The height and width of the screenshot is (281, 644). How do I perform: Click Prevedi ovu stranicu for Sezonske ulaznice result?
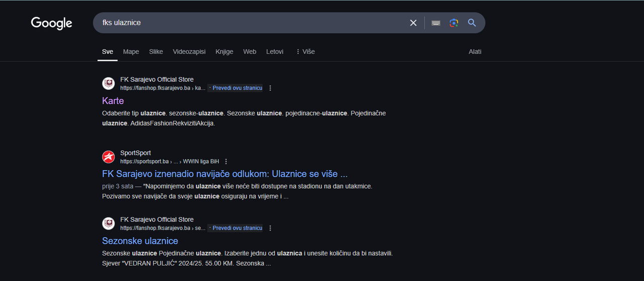(237, 228)
